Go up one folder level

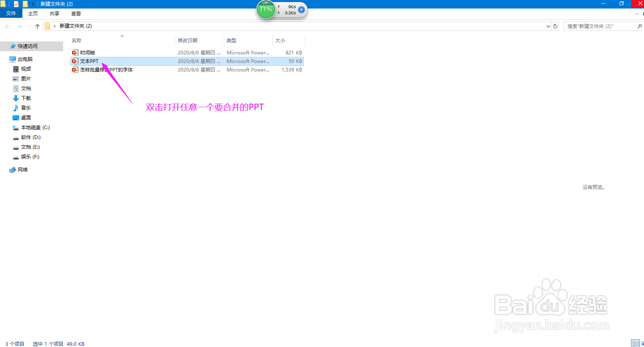[x=37, y=26]
